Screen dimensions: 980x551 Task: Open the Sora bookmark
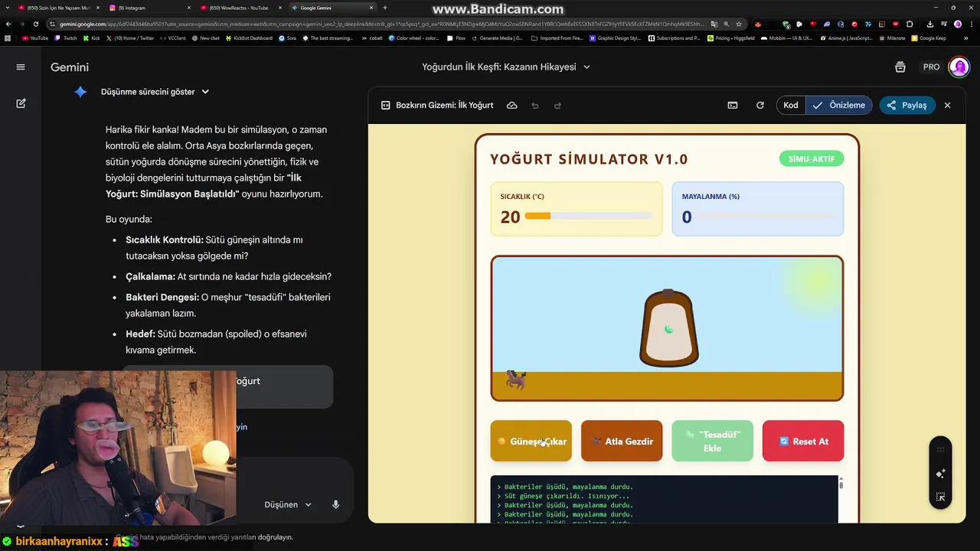pyautogui.click(x=287, y=37)
